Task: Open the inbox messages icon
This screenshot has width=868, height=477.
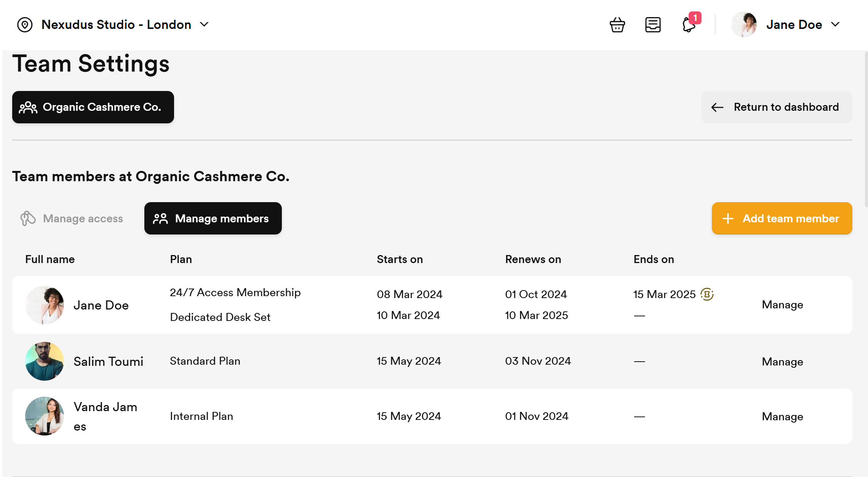Action: tap(653, 25)
